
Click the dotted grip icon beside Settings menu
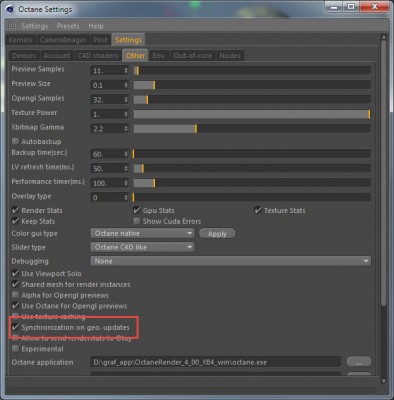[12, 26]
